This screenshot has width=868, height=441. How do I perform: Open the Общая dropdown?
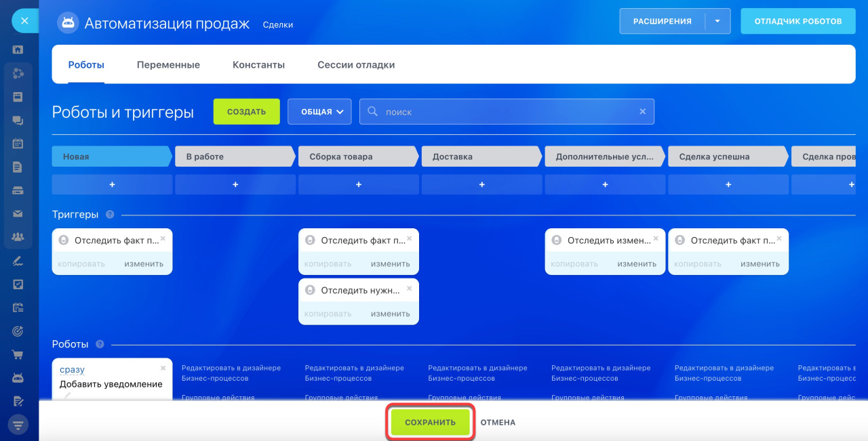tap(319, 112)
